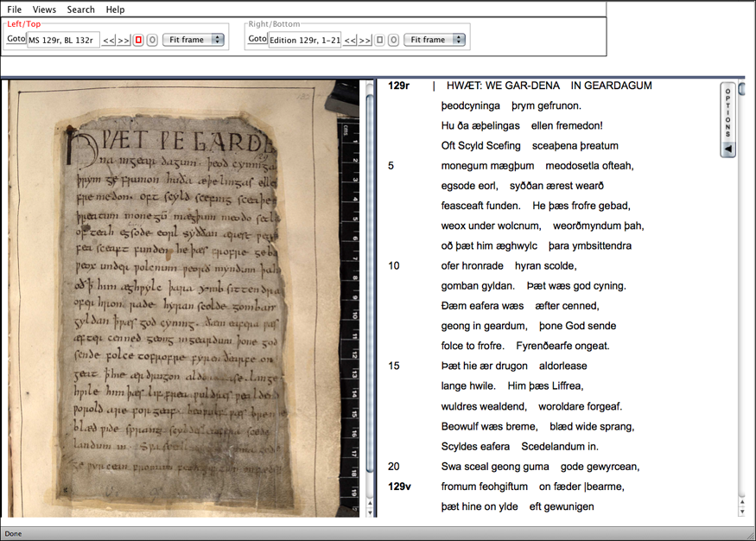Click the line "fromum feohgiftum on fæder |bearme,"
This screenshot has width=756, height=541.
pyautogui.click(x=533, y=487)
